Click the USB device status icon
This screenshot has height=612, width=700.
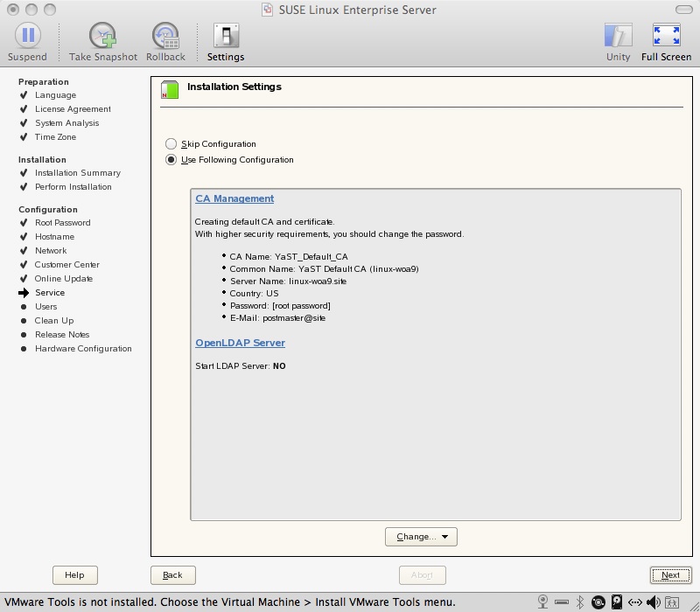click(562, 602)
